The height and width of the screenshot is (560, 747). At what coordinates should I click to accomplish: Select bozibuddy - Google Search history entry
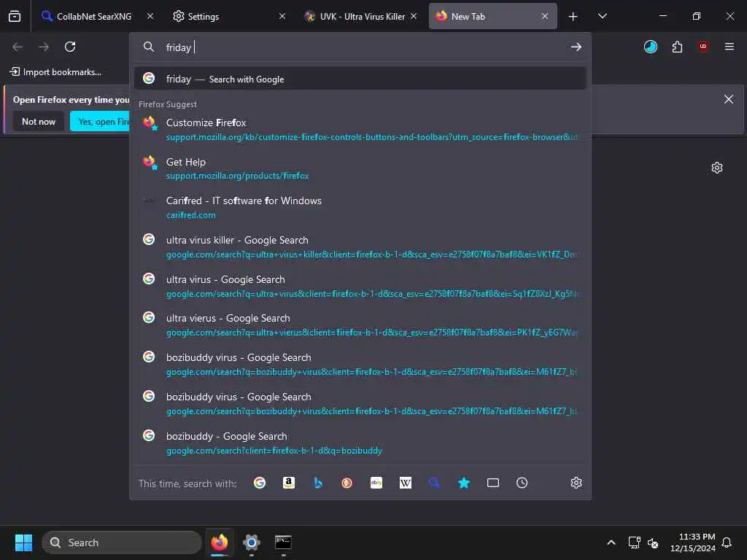pyautogui.click(x=360, y=443)
